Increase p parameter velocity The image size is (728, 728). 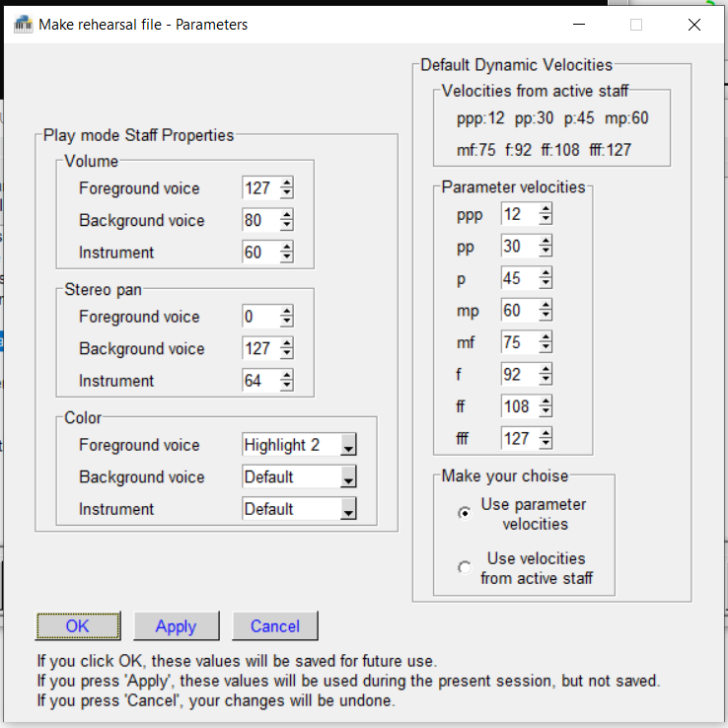point(546,272)
